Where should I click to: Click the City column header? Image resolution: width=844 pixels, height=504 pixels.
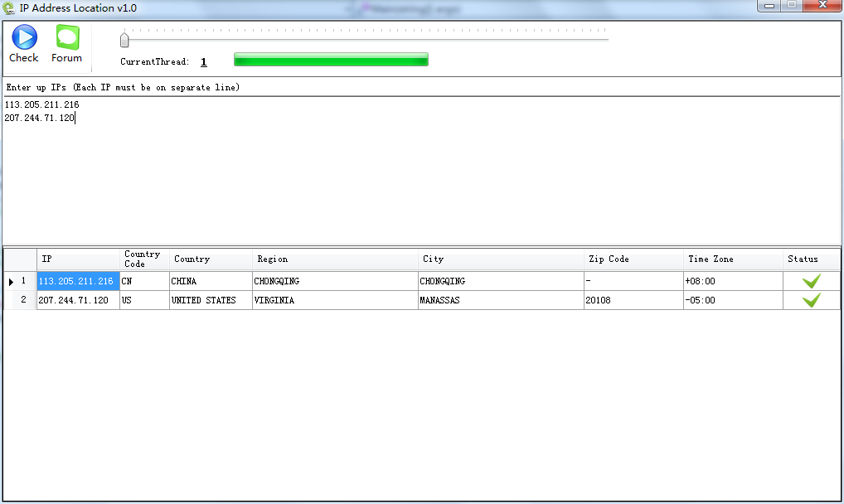501,259
